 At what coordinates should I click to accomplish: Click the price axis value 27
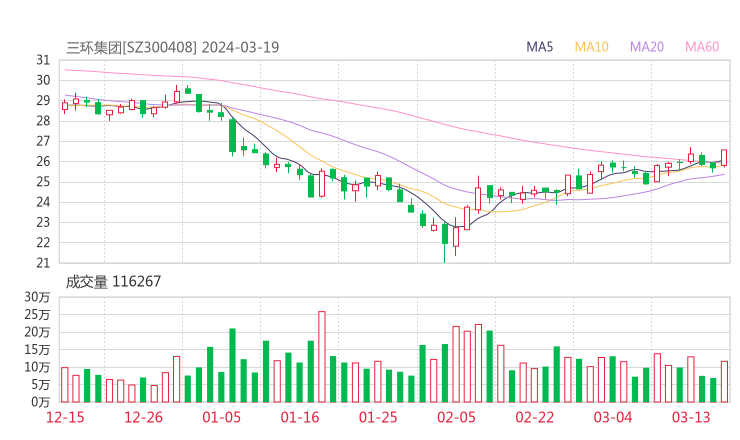pyautogui.click(x=43, y=141)
